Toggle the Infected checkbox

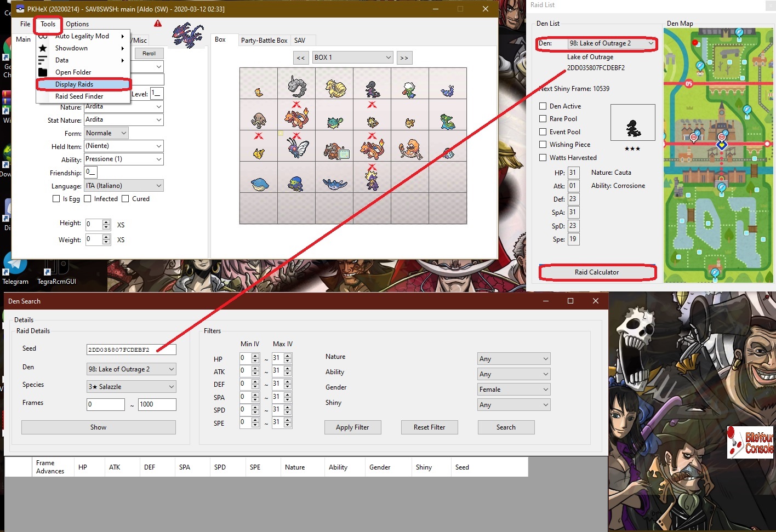point(87,199)
